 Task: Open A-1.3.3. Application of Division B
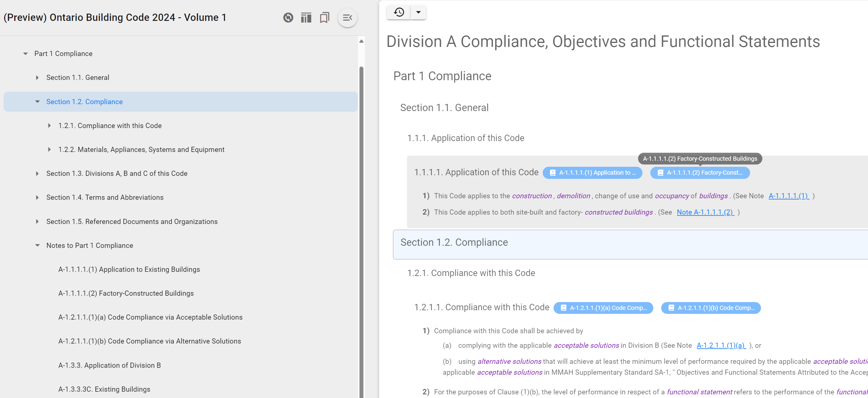click(109, 365)
